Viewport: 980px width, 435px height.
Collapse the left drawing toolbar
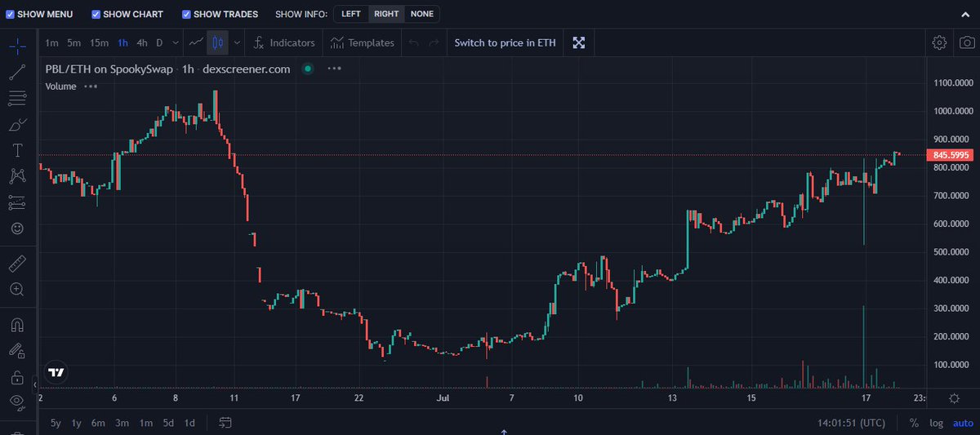tap(35, 383)
